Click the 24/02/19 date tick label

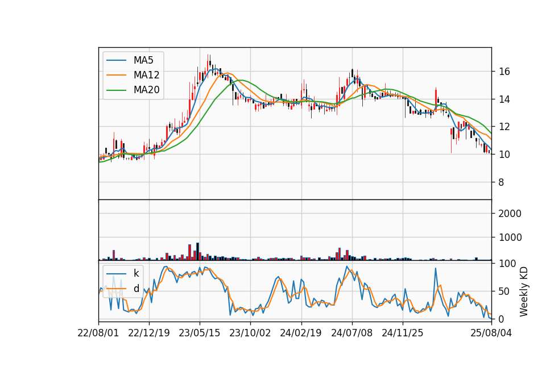point(301,333)
